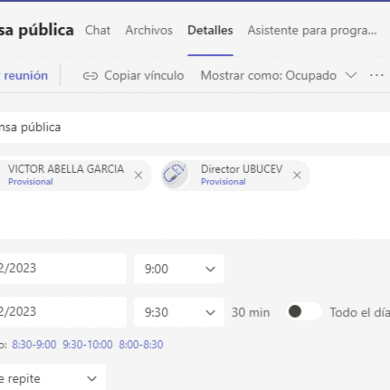
Task: Select the Detalles tab
Action: 210,30
